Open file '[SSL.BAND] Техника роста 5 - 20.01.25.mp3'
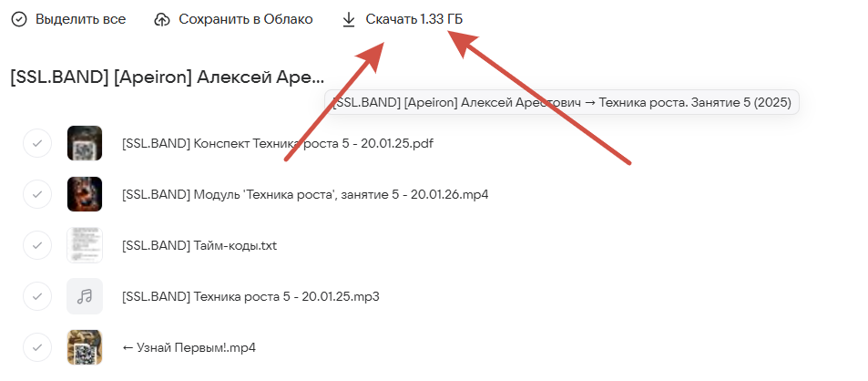The width and height of the screenshot is (868, 381). pos(250,297)
